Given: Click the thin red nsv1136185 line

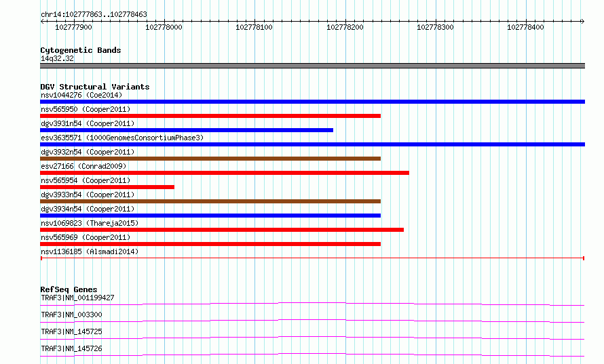Looking at the screenshot, I should (312, 258).
